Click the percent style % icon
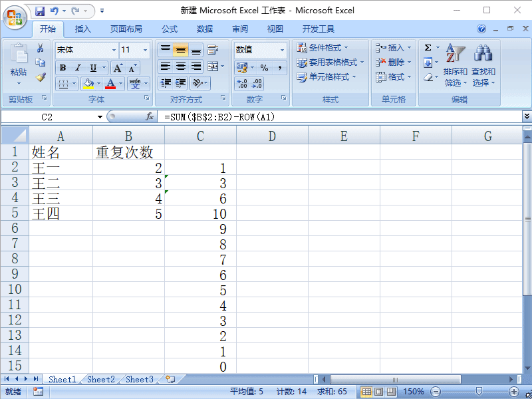532x399 pixels. 263,66
